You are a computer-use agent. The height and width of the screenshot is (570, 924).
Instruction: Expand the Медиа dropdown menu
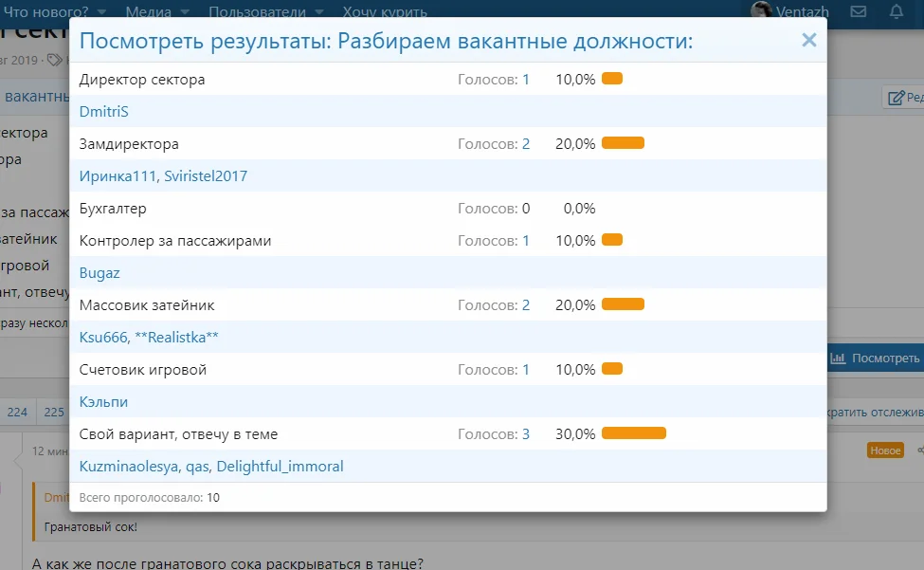150,12
